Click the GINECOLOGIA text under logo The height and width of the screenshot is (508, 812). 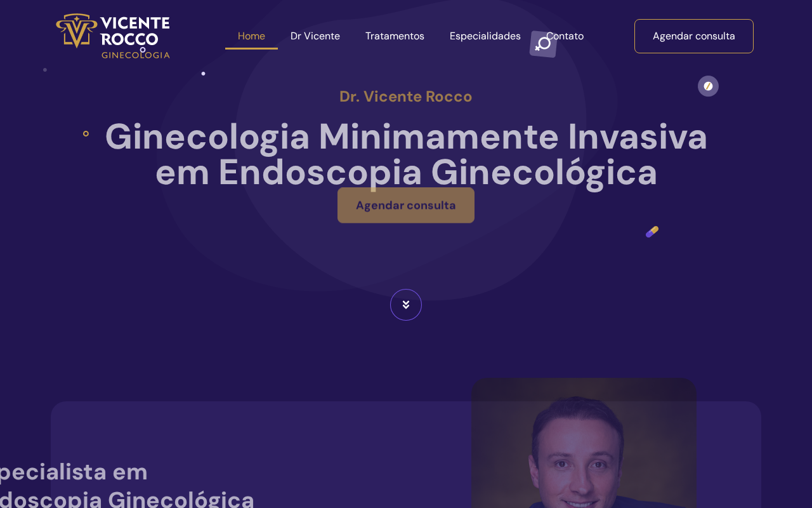tap(136, 55)
